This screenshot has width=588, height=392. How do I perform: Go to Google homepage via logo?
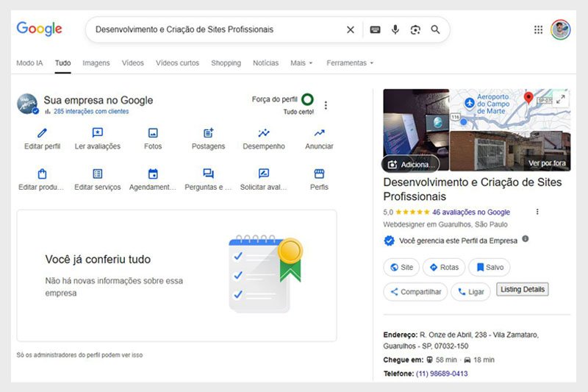(x=40, y=29)
